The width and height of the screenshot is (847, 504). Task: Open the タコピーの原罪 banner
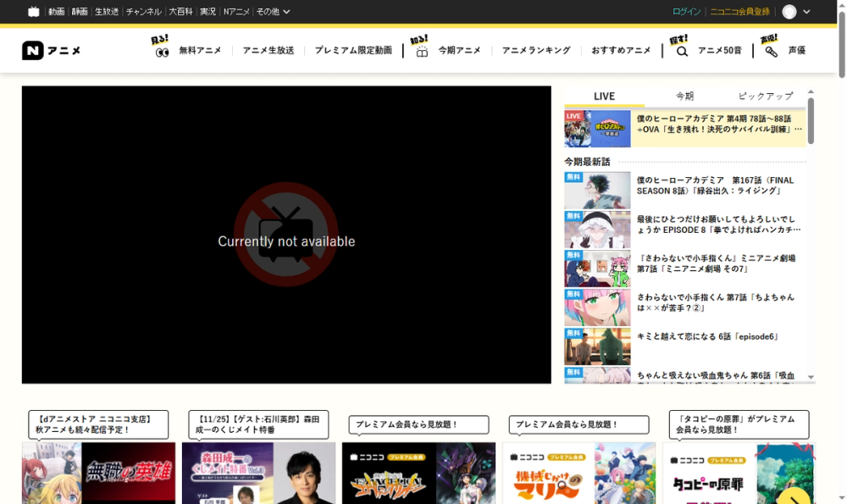[739, 474]
